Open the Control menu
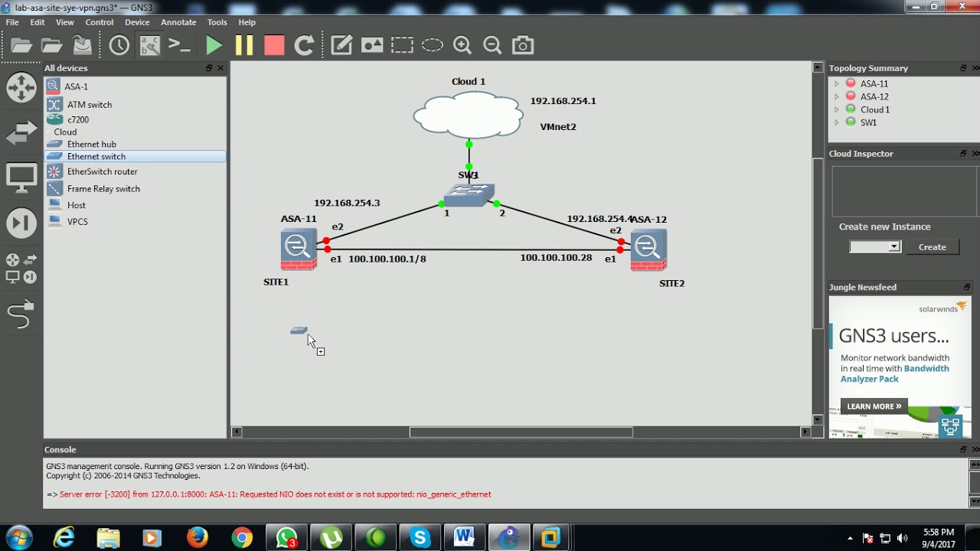Image resolution: width=980 pixels, height=551 pixels. pos(100,22)
